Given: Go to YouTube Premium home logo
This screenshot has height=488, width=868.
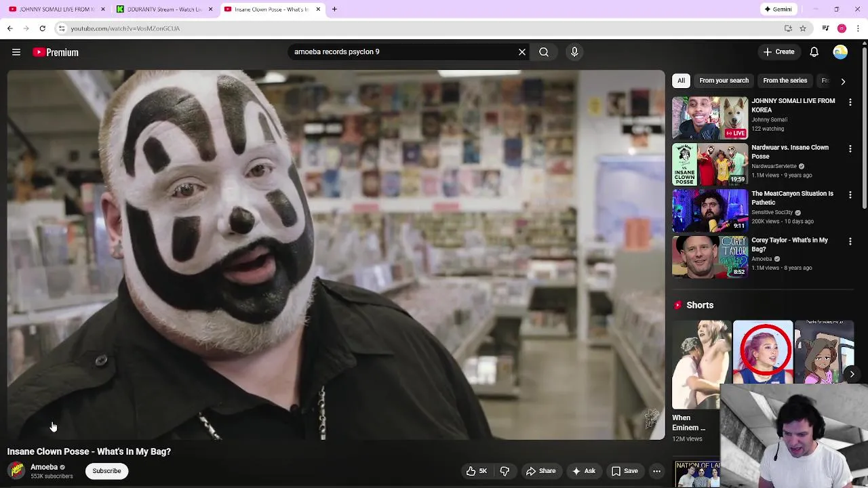Looking at the screenshot, I should tap(56, 52).
